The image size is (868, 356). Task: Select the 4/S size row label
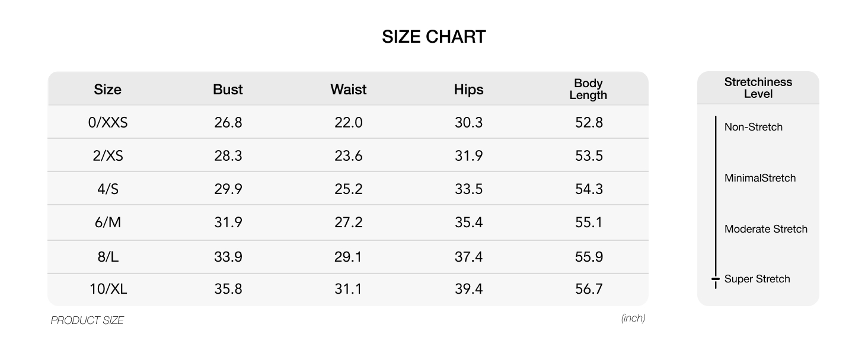click(x=108, y=189)
